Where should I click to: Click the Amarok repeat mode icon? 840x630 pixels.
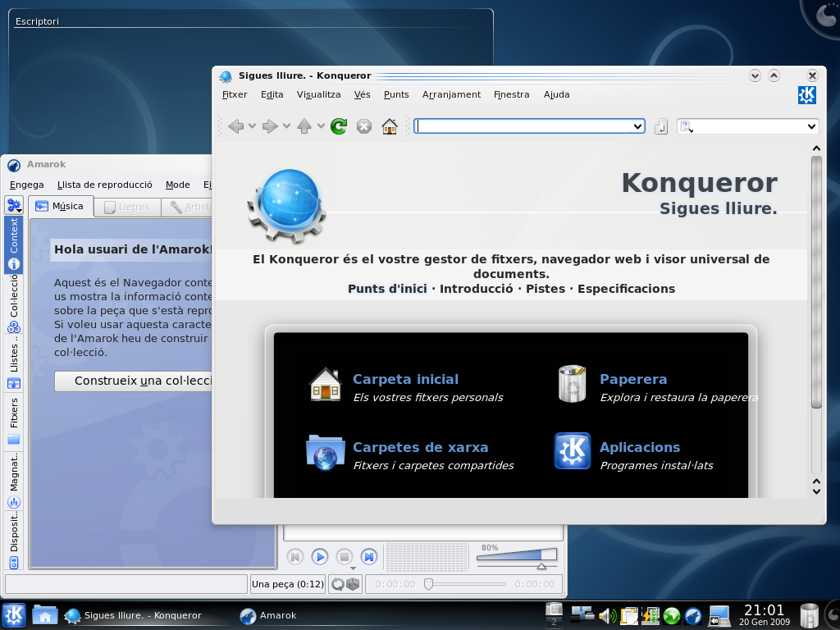click(337, 584)
